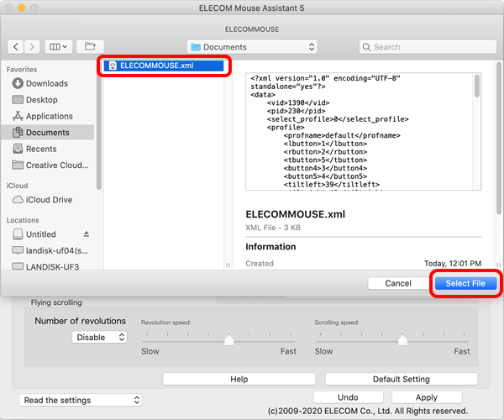Open the column view options dropdown
Viewport: 504px width, 420px height.
59,47
